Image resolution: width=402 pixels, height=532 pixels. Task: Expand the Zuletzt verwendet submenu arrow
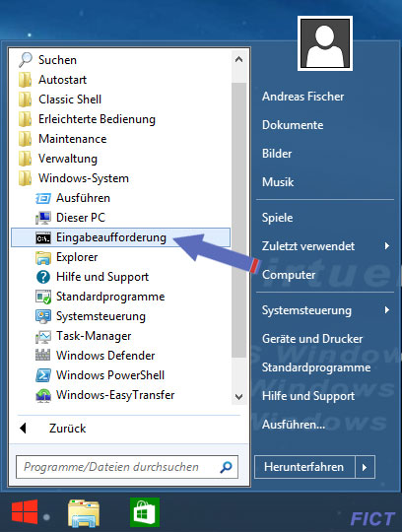click(387, 246)
